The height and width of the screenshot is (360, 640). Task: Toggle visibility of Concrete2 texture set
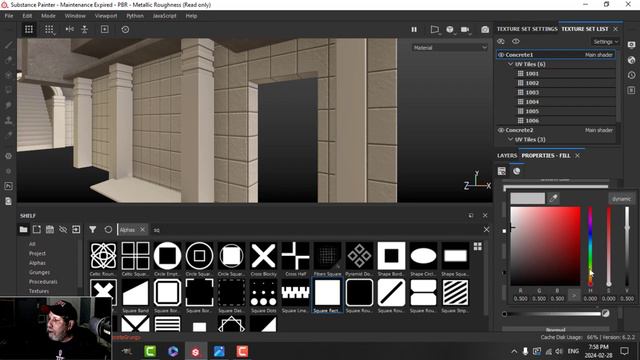(501, 130)
